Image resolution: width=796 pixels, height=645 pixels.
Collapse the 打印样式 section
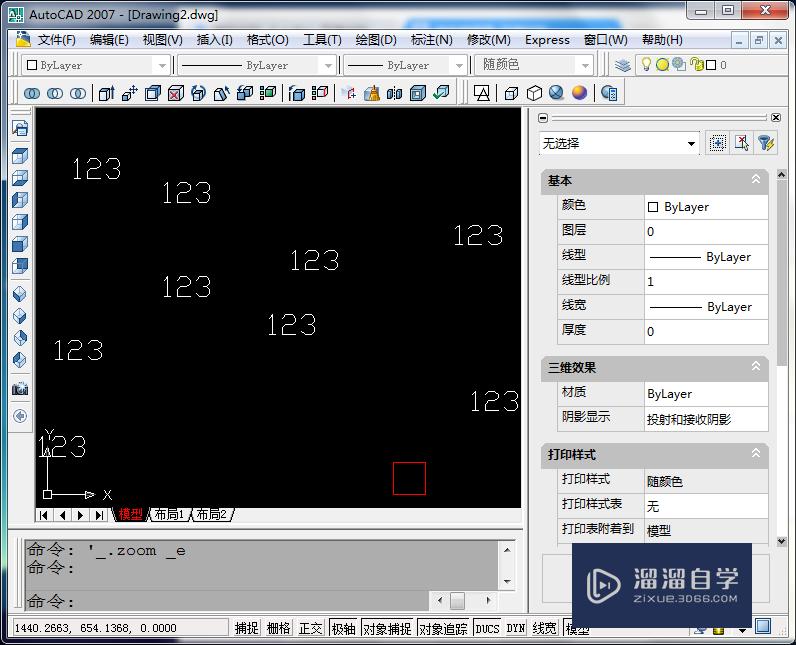[x=756, y=453]
